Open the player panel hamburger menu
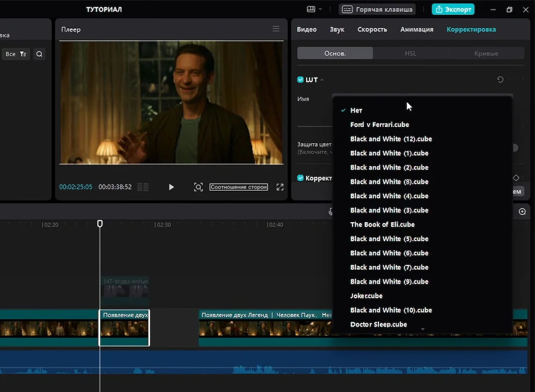This screenshot has height=392, width=535. [276, 29]
